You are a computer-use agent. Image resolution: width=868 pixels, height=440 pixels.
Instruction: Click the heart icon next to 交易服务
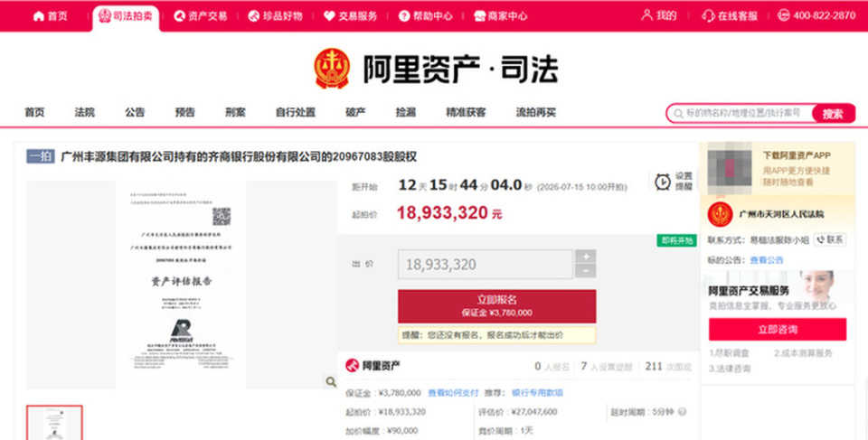(x=329, y=16)
